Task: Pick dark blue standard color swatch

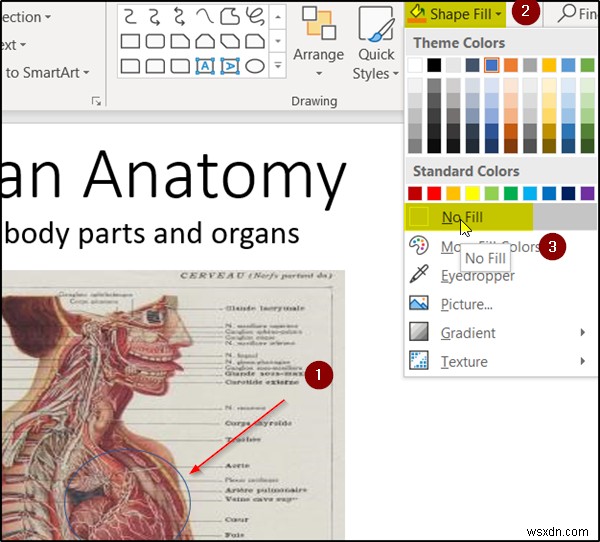Action: point(568,193)
